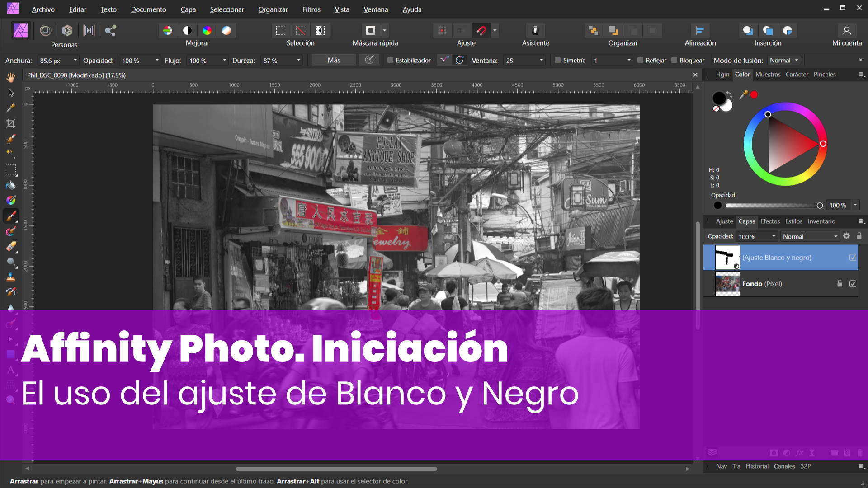Open the Capas layer opacity dropdown
This screenshot has height=488, width=868.
pyautogui.click(x=774, y=236)
